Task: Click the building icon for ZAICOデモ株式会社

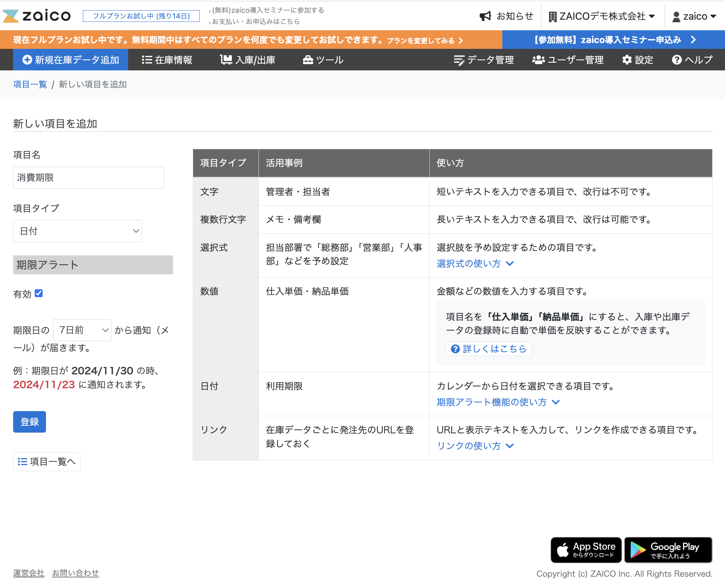Action: click(x=553, y=17)
